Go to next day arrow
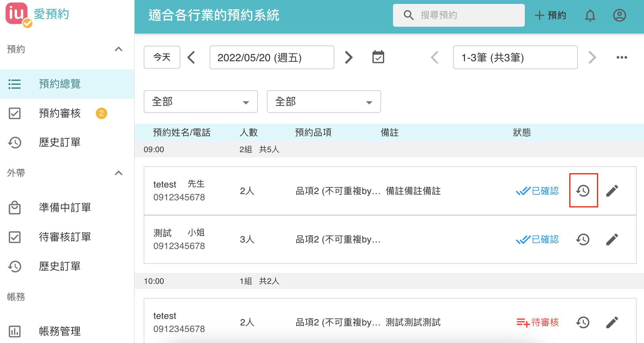644x343 pixels. tap(348, 57)
